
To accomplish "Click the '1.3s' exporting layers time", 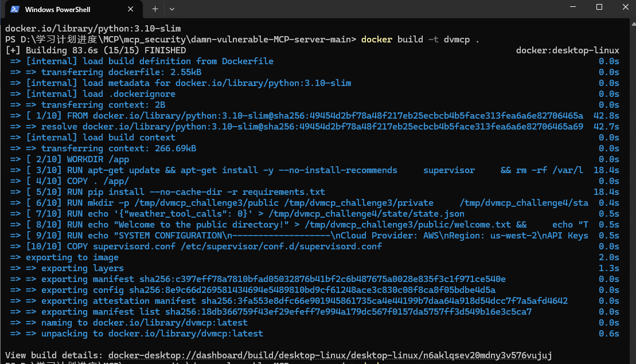I will (609, 269).
